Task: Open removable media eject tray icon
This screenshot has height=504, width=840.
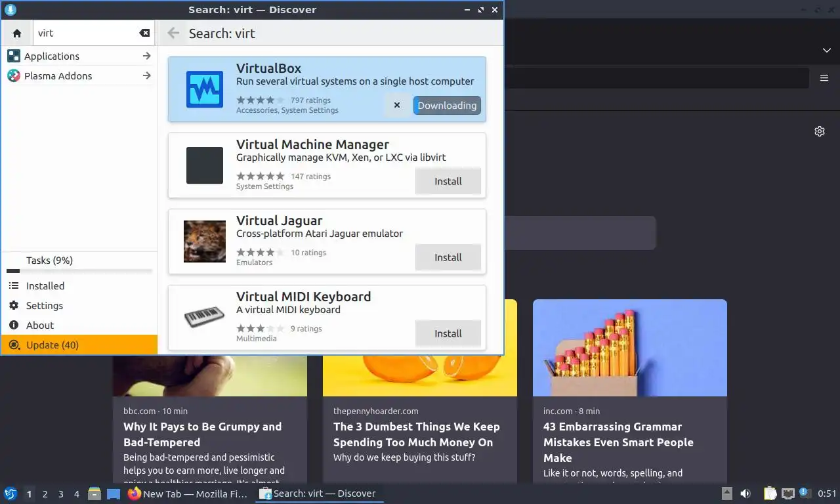Action: [726, 493]
